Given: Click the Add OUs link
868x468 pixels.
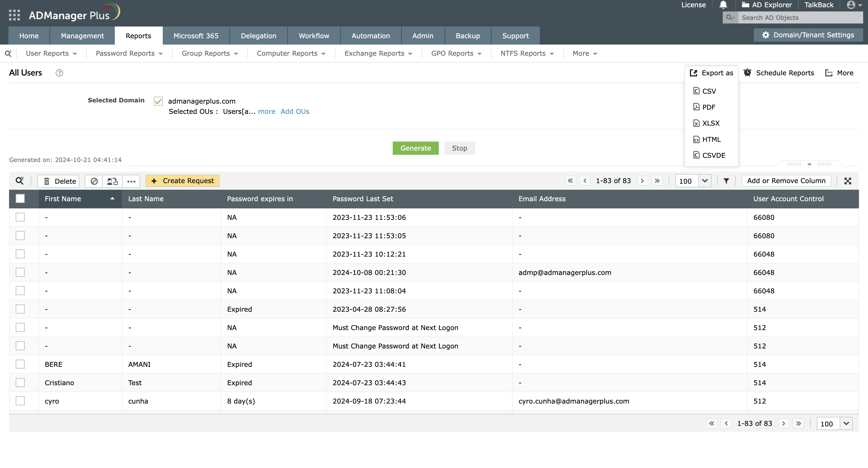Looking at the screenshot, I should [x=294, y=111].
